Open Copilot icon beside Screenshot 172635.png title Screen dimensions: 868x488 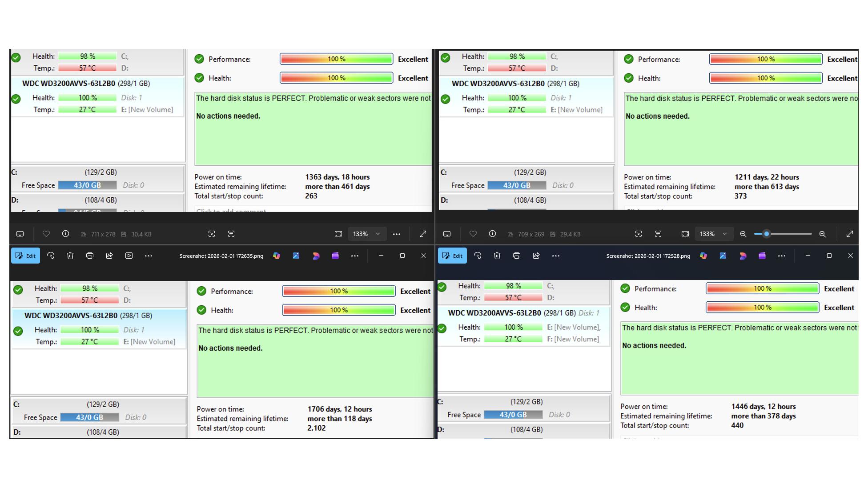click(x=277, y=256)
